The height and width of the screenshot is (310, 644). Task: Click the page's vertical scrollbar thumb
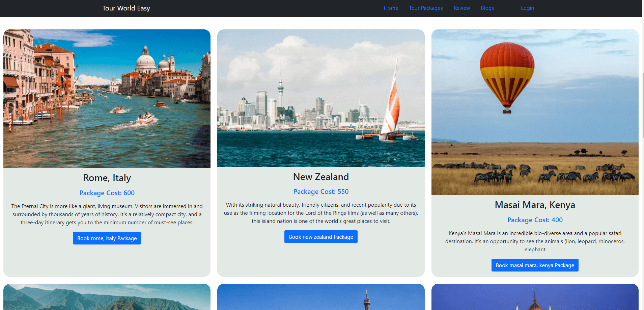643,105
